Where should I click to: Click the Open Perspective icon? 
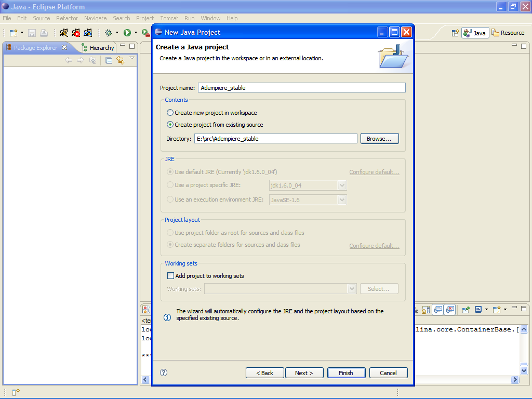[x=455, y=33]
